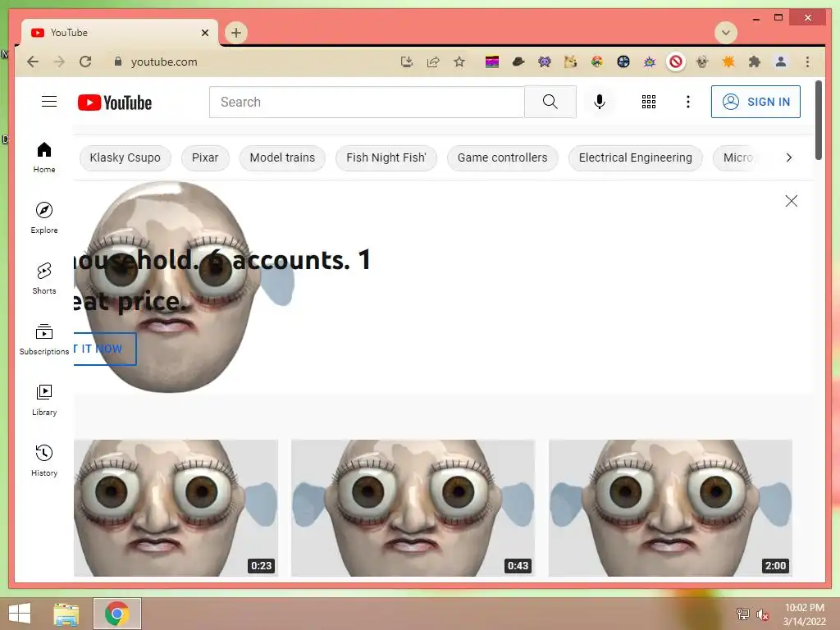Click the share page icon

click(433, 62)
